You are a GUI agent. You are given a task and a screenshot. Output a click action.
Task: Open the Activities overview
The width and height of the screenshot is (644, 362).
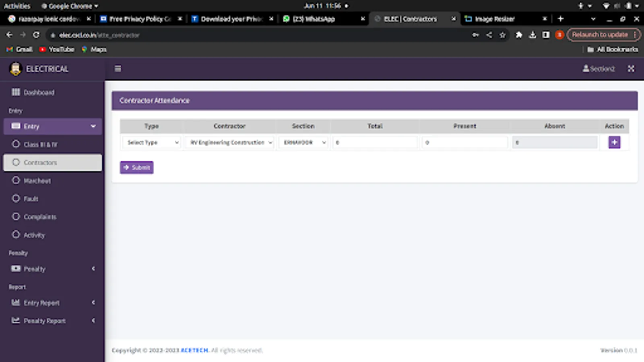point(17,6)
